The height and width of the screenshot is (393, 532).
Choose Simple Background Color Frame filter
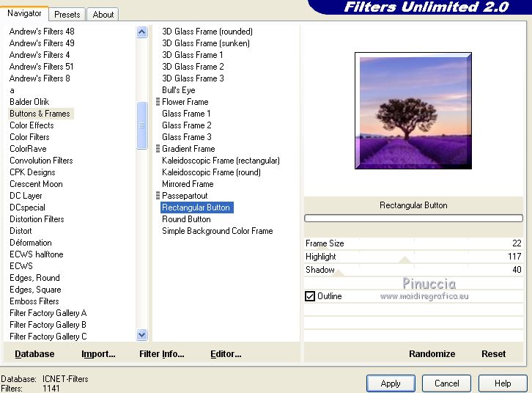click(218, 231)
